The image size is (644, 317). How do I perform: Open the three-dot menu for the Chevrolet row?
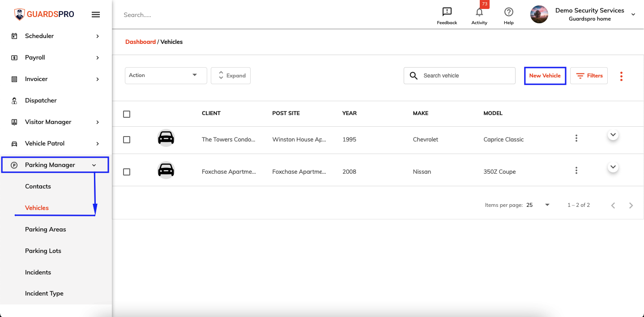click(576, 138)
